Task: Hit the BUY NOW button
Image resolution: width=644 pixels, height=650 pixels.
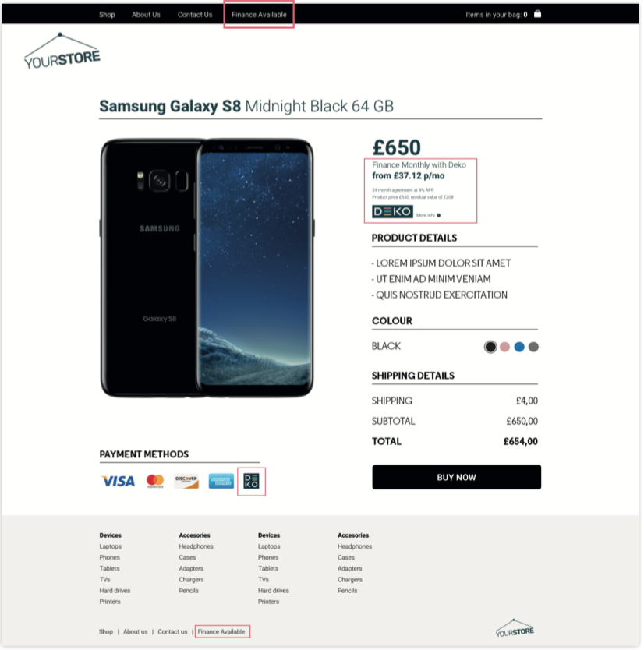Action: pos(457,477)
